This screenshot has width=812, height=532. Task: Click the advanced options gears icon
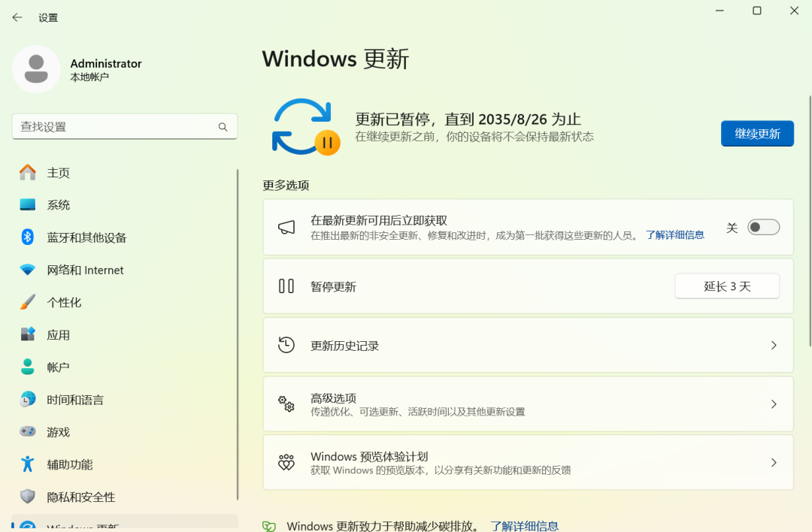coord(286,404)
